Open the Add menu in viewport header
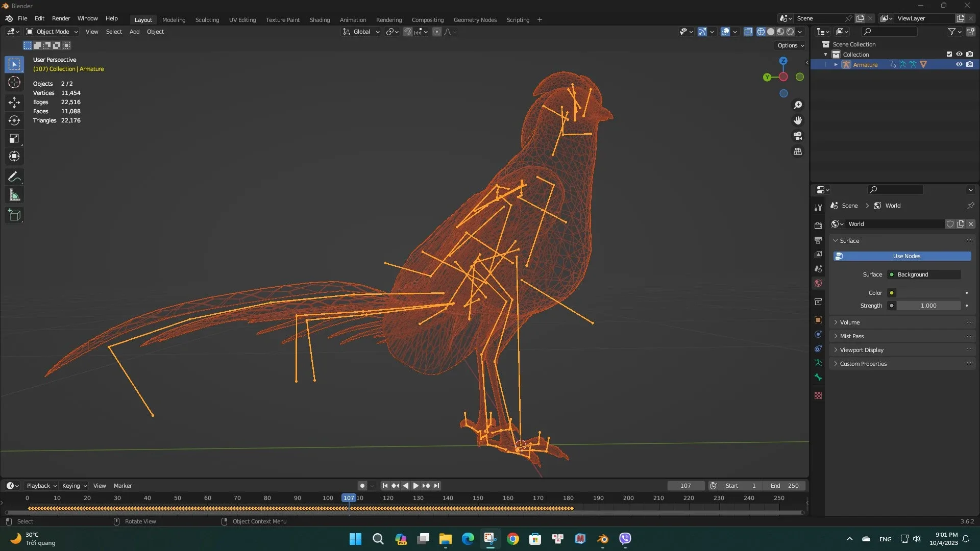The height and width of the screenshot is (551, 980). (134, 32)
